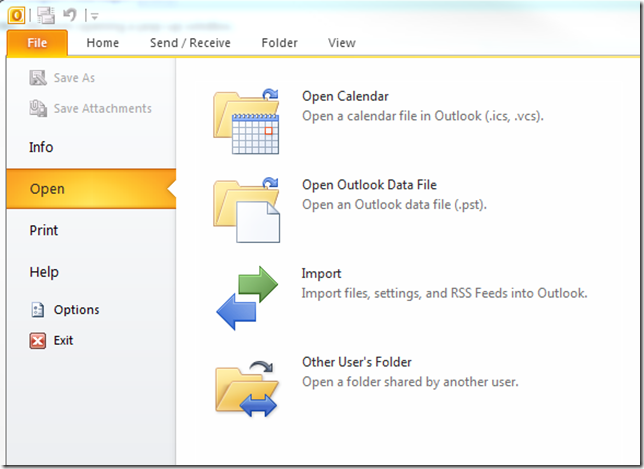
Task: Click the Outlook application icon in title bar
Action: tap(16, 15)
